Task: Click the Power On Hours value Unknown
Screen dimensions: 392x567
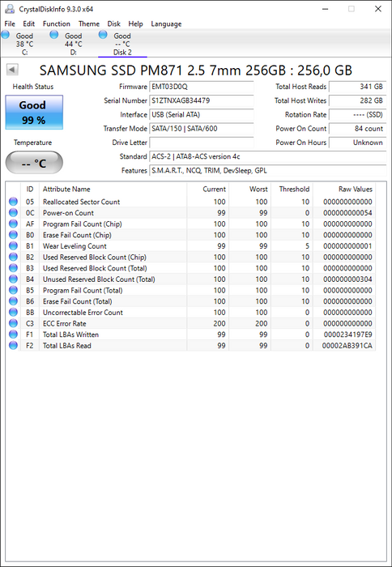Action: coord(358,143)
